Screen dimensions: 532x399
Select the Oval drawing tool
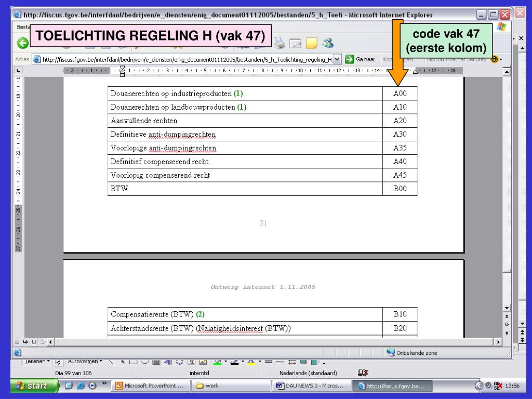tap(145, 362)
